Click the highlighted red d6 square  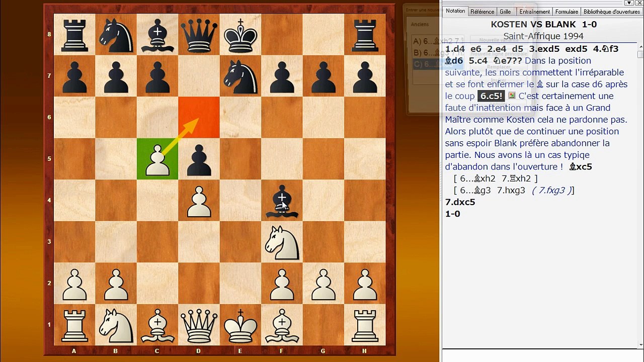(199, 117)
